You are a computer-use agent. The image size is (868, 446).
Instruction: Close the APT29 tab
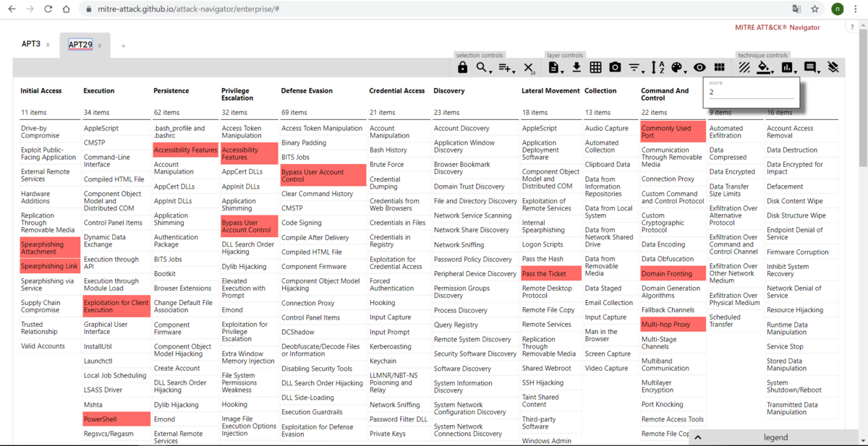100,45
